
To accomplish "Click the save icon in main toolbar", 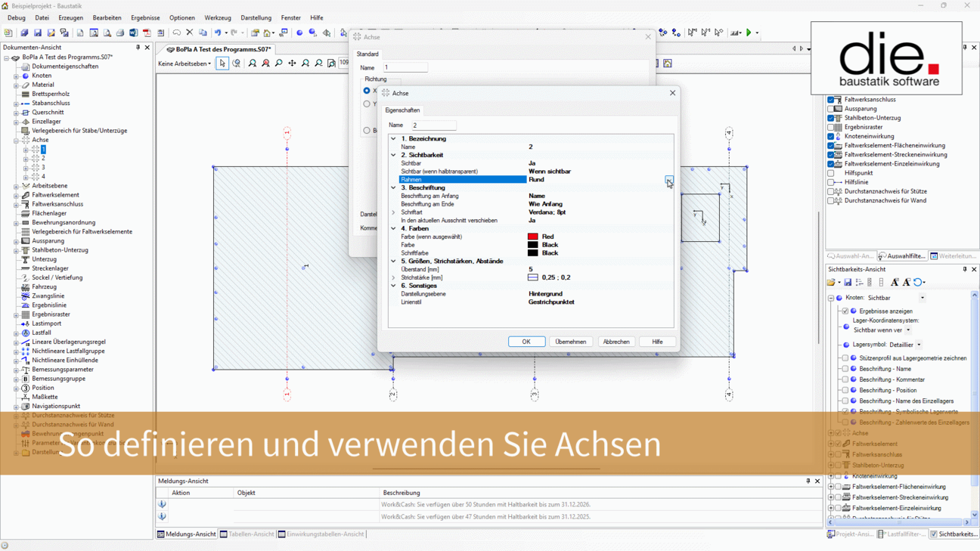I will click(38, 33).
